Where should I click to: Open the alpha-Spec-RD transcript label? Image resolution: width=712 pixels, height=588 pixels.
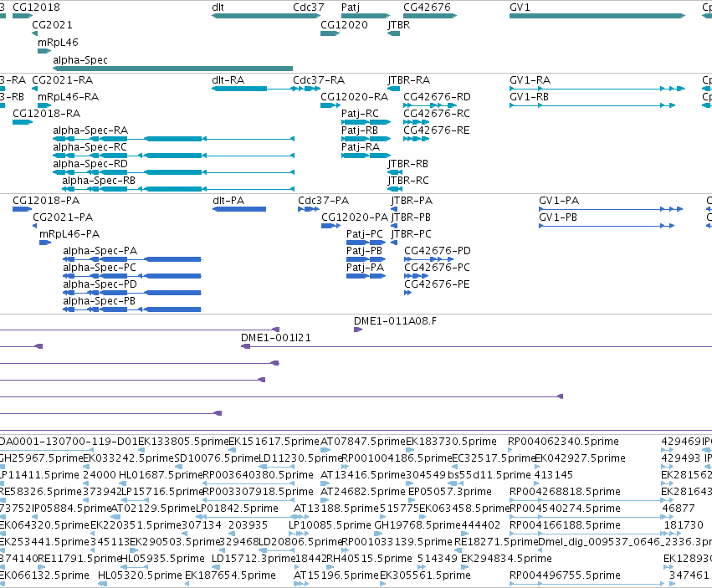(90, 164)
